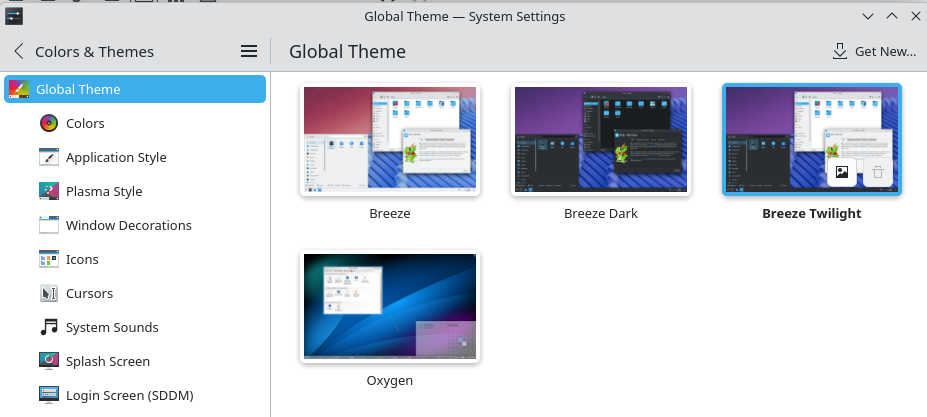The width and height of the screenshot is (927, 417).
Task: Open Login Screen (SDDM) settings
Action: [135, 395]
